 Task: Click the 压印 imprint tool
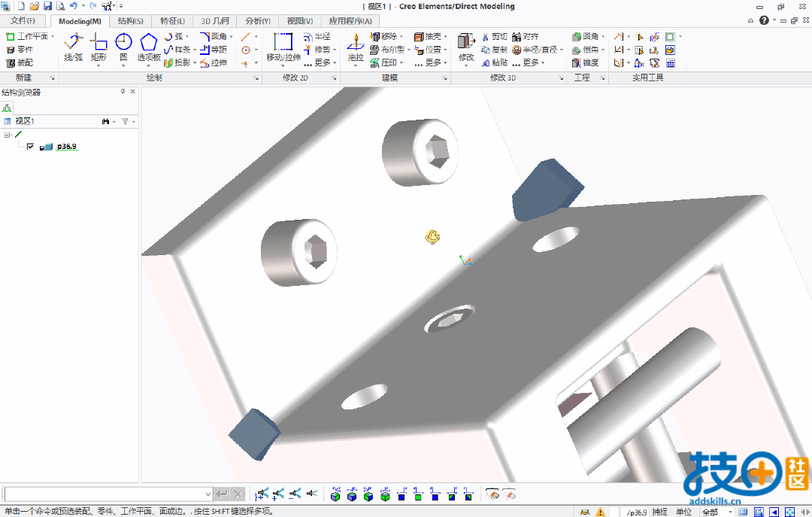(x=383, y=62)
